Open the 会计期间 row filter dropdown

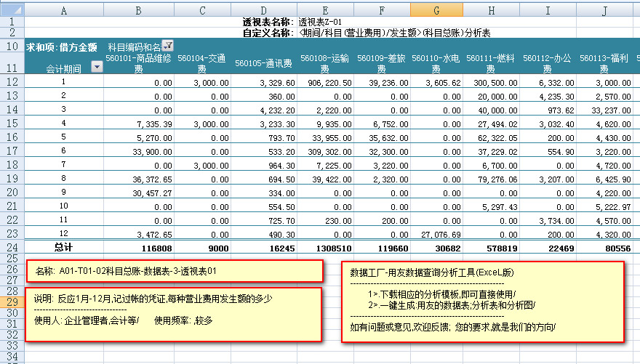(x=97, y=67)
